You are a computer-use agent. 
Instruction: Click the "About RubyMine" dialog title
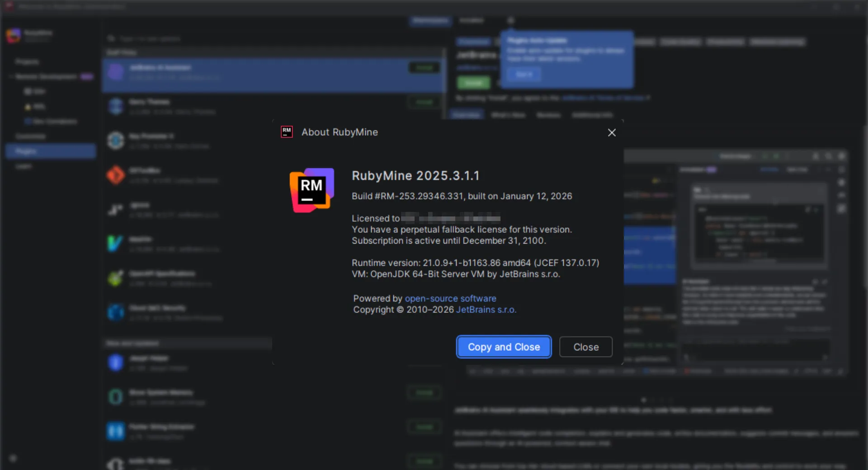(340, 132)
